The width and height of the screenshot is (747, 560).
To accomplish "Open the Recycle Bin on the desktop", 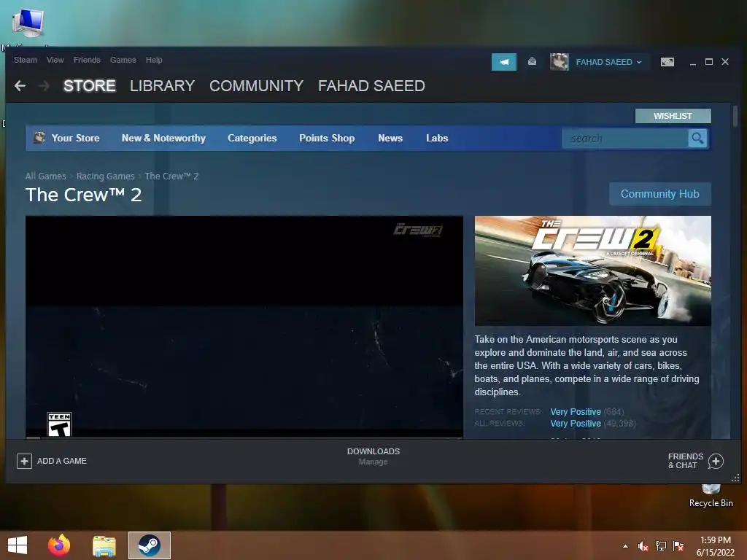I will click(711, 496).
